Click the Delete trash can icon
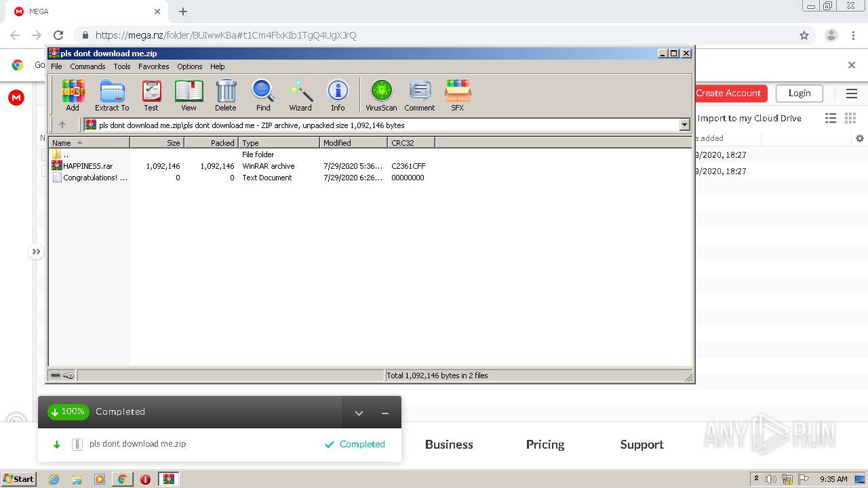The width and height of the screenshot is (868, 488). pos(226,95)
